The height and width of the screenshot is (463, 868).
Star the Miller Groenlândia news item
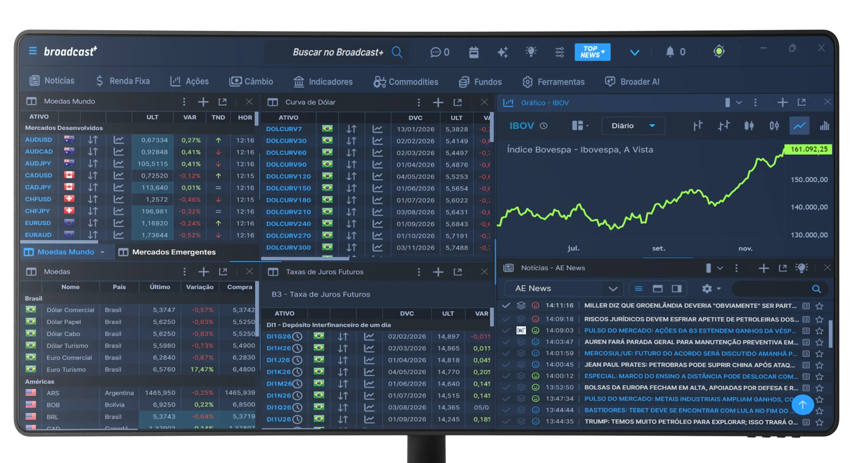coord(820,306)
